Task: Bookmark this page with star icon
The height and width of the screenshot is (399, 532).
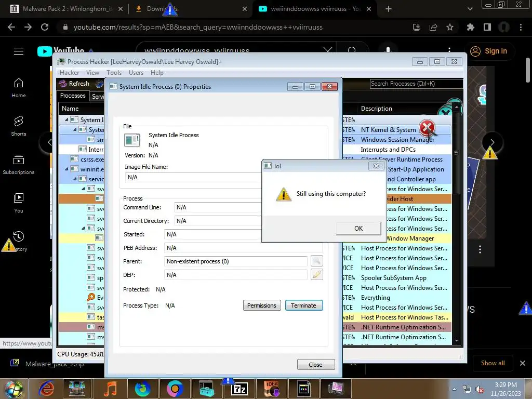Action: (449, 27)
